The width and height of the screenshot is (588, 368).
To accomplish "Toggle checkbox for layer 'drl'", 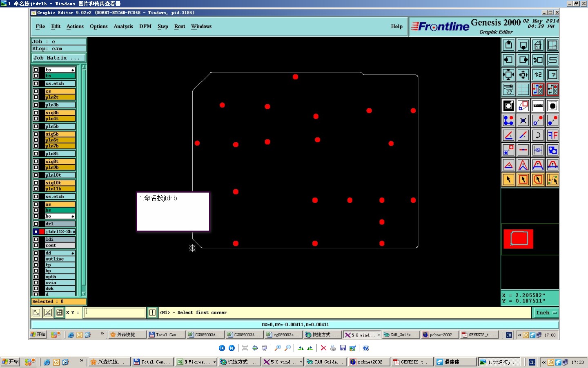I will point(36,224).
